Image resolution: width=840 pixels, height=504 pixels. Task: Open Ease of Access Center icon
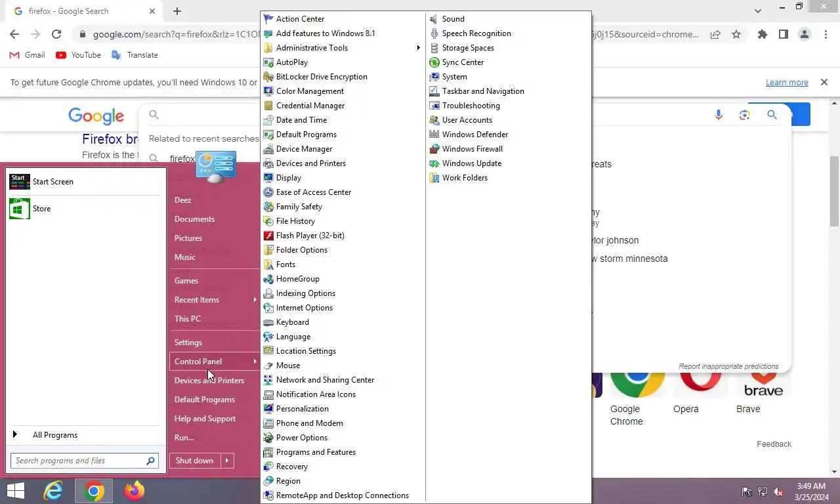tap(268, 192)
